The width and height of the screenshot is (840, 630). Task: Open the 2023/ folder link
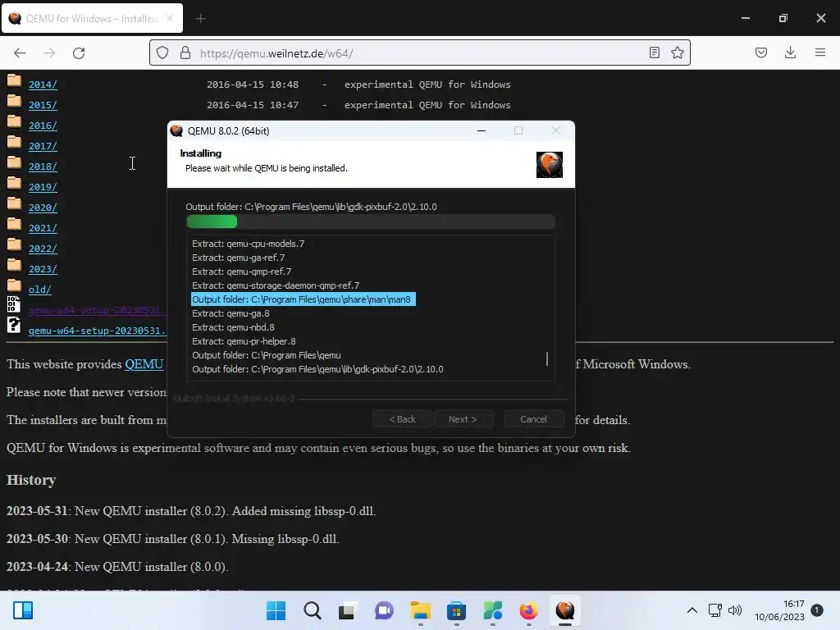(43, 269)
